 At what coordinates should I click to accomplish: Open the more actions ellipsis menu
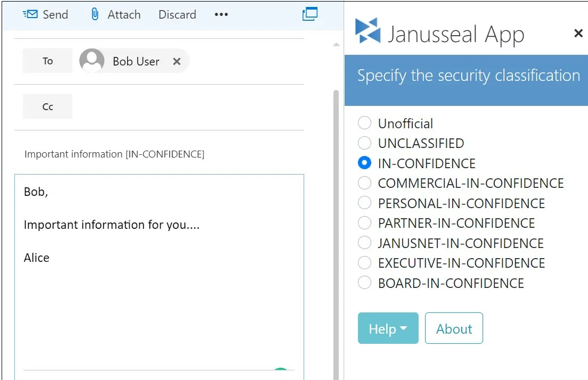click(x=221, y=14)
